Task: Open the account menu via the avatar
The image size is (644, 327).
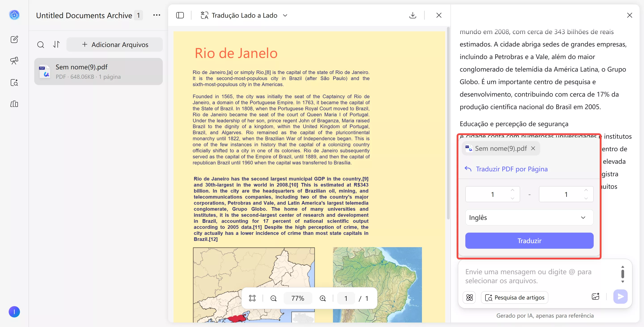Action: point(14,312)
